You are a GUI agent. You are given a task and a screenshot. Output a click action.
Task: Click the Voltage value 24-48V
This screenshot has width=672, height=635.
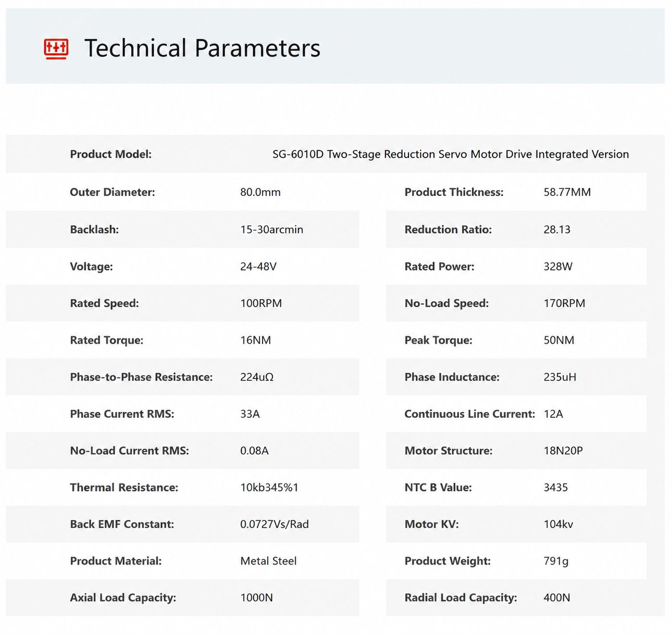(x=258, y=267)
